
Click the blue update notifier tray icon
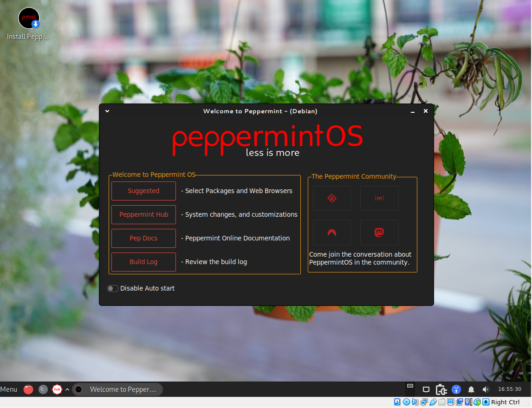(456, 389)
